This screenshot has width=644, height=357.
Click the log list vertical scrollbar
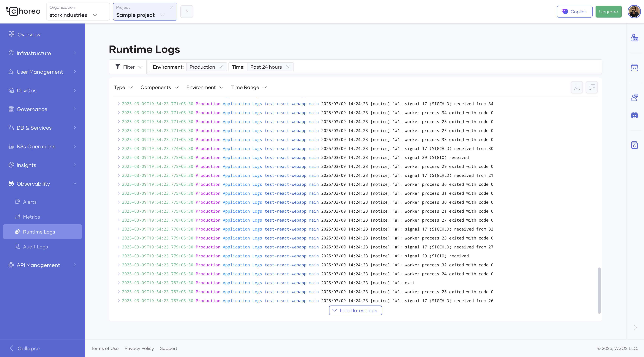click(x=599, y=290)
